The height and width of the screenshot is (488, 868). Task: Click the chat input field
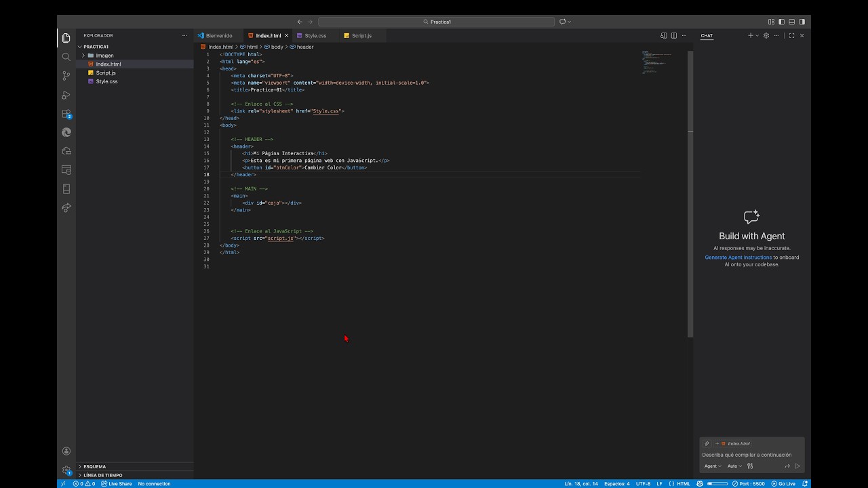tap(752, 455)
